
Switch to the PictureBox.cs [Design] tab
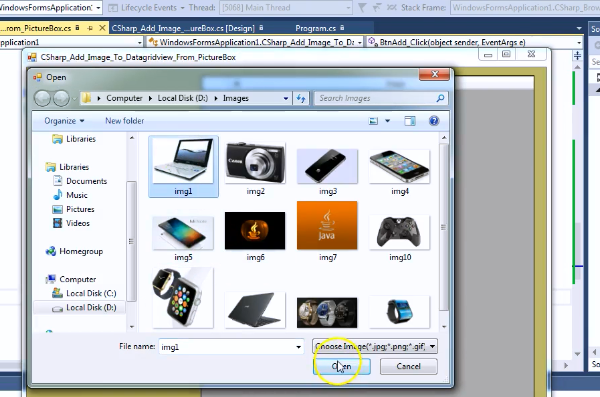pos(183,28)
